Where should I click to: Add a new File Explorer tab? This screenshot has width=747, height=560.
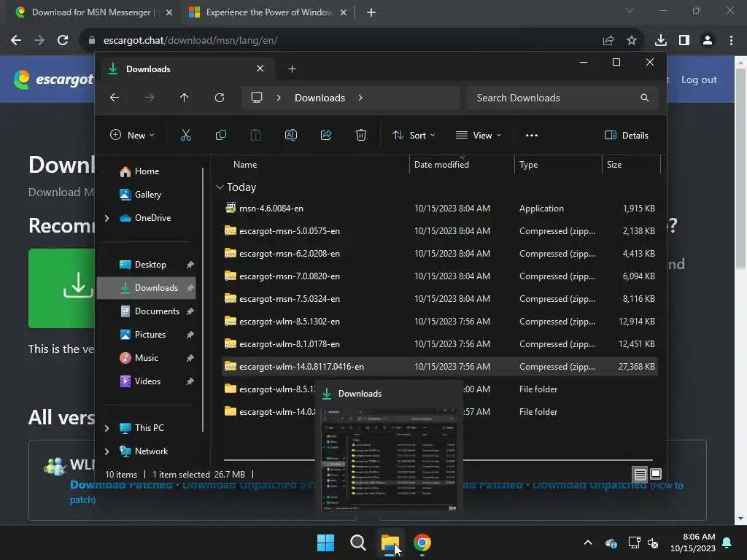tap(292, 69)
